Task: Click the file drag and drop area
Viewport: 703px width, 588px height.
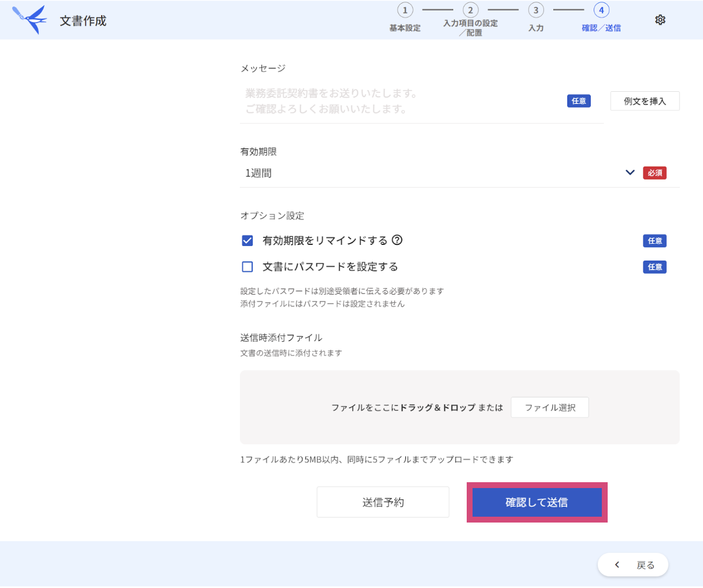Action: [x=460, y=407]
